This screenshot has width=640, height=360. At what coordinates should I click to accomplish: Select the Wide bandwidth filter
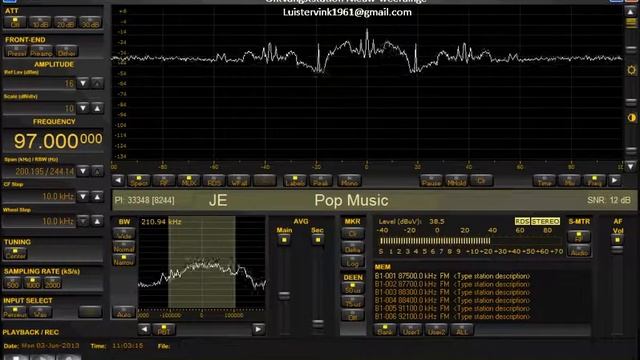(124, 234)
